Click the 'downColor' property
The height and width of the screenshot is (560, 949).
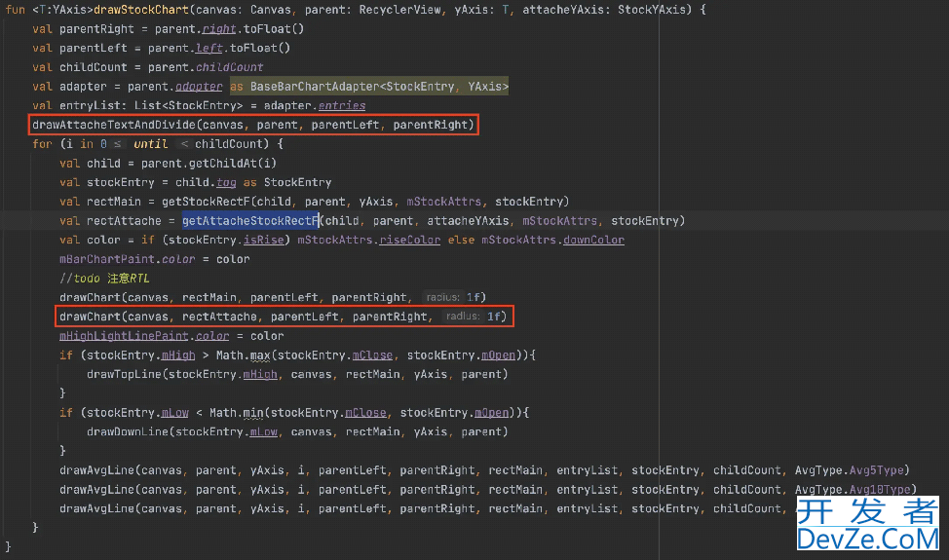click(593, 241)
